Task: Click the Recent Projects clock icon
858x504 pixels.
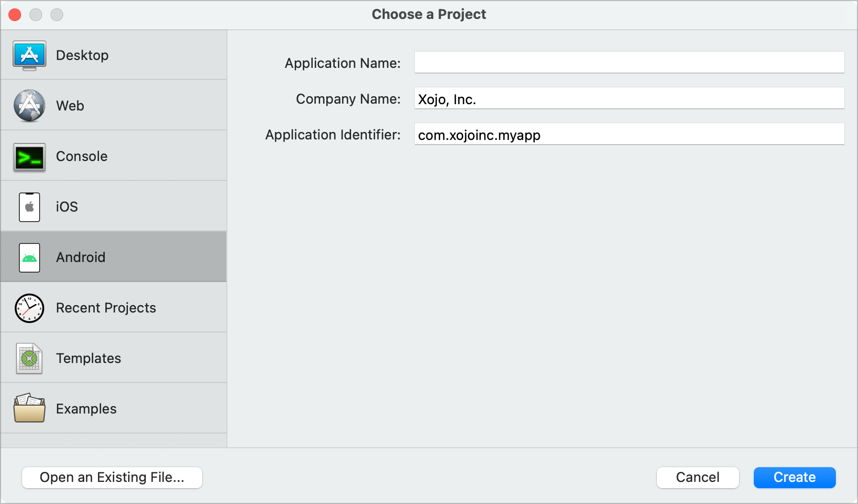Action: point(29,308)
